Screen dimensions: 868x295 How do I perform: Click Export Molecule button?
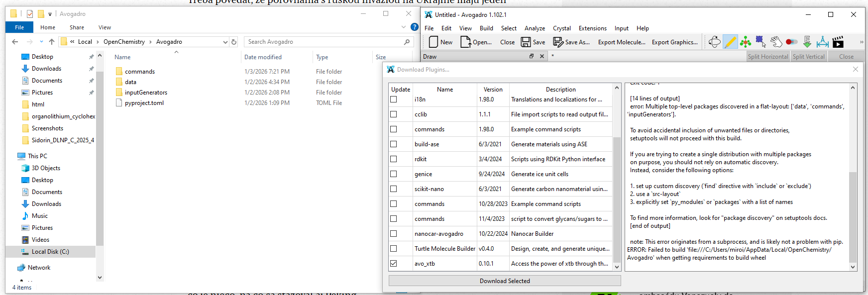[x=621, y=42]
